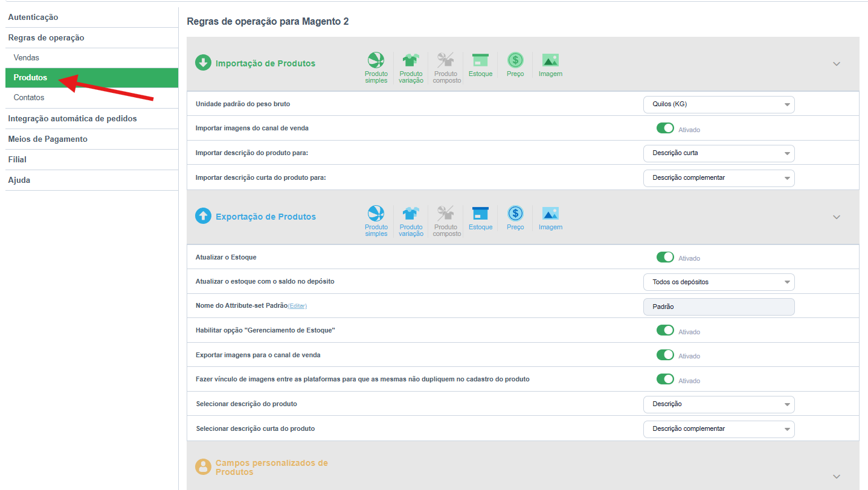Open Vendas in the sidebar menu
The width and height of the screenshot is (868, 490).
point(27,58)
